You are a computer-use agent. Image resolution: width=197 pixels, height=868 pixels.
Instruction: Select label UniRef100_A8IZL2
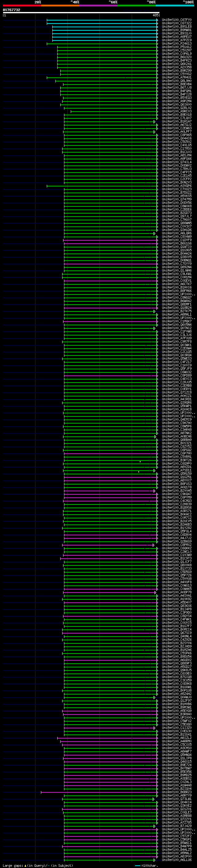point(176,738)
